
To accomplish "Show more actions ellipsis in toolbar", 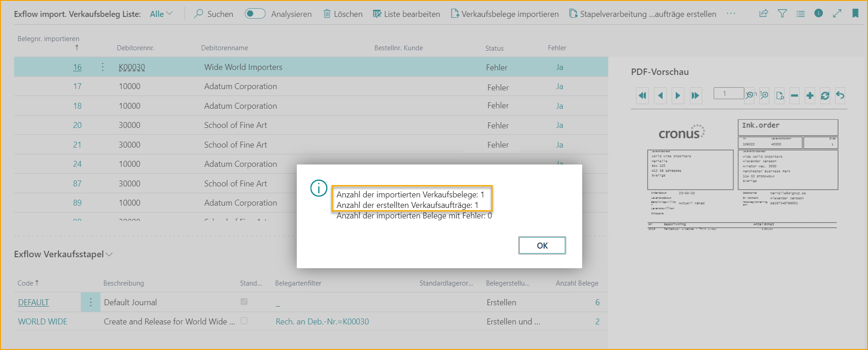I will point(731,14).
